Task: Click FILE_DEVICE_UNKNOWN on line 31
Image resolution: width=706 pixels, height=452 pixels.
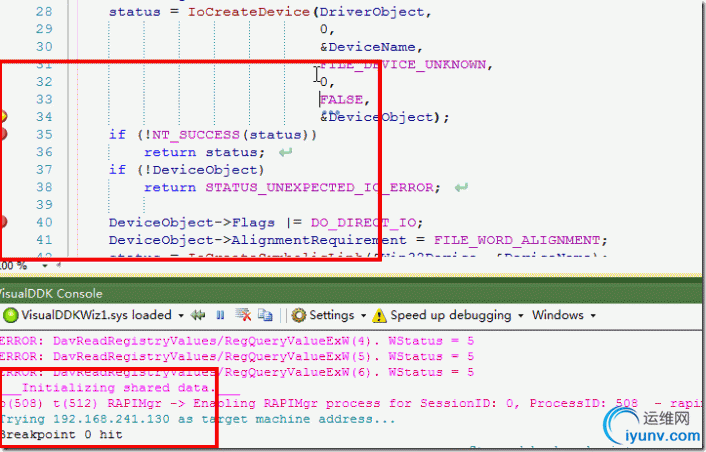Action: point(403,64)
